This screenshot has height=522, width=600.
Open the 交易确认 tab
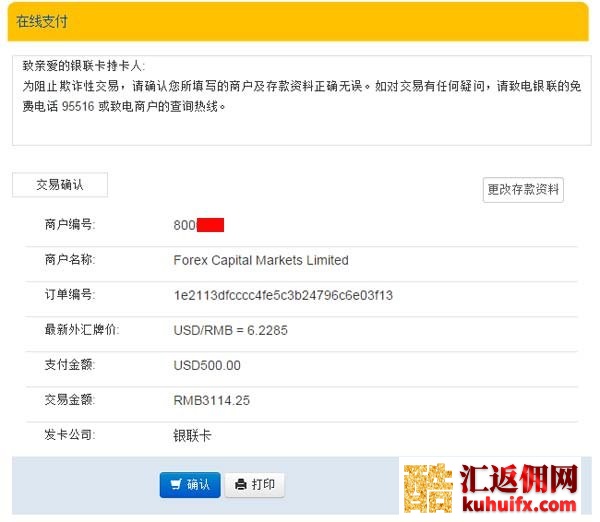pos(59,185)
